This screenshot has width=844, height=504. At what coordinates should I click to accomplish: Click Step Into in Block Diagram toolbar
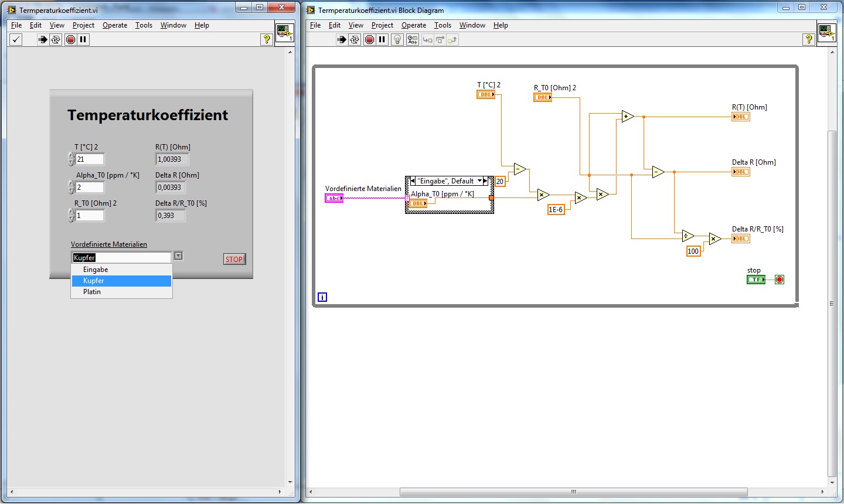pos(427,39)
